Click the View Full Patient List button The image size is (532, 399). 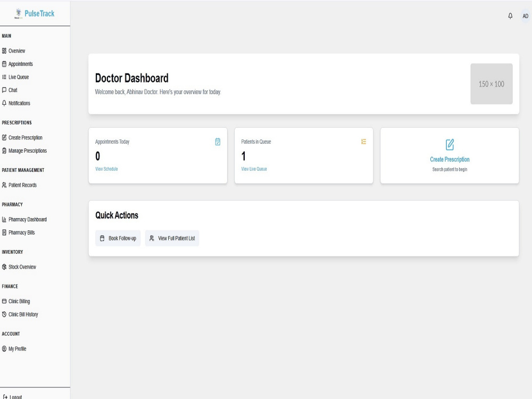pos(172,238)
